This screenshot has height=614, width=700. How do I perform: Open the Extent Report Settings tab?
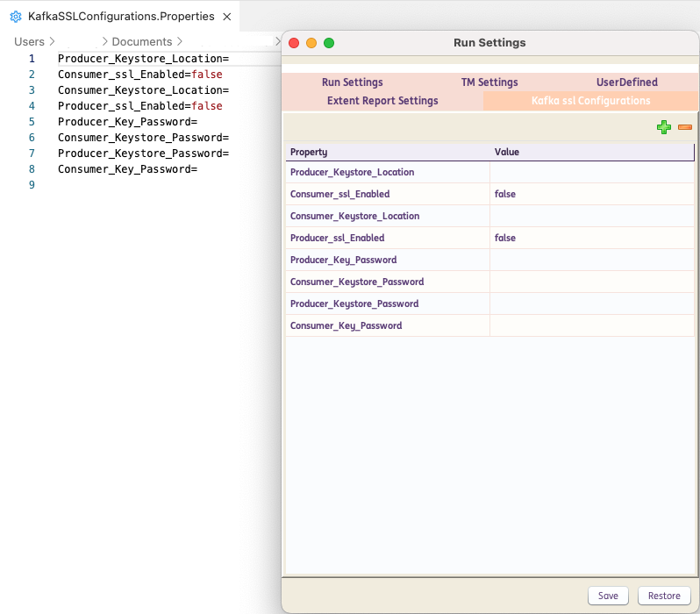[x=382, y=101]
